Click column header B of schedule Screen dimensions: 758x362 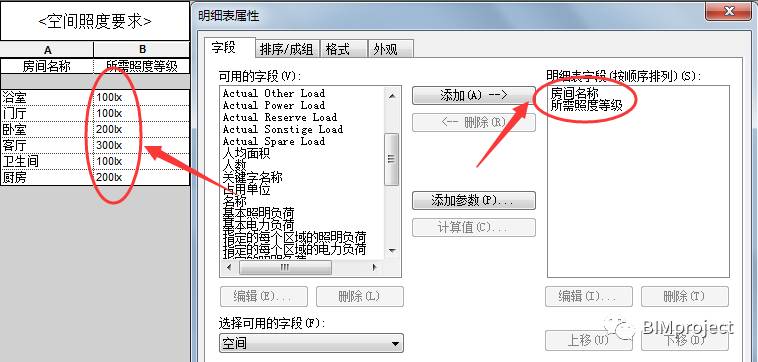pyautogui.click(x=142, y=49)
